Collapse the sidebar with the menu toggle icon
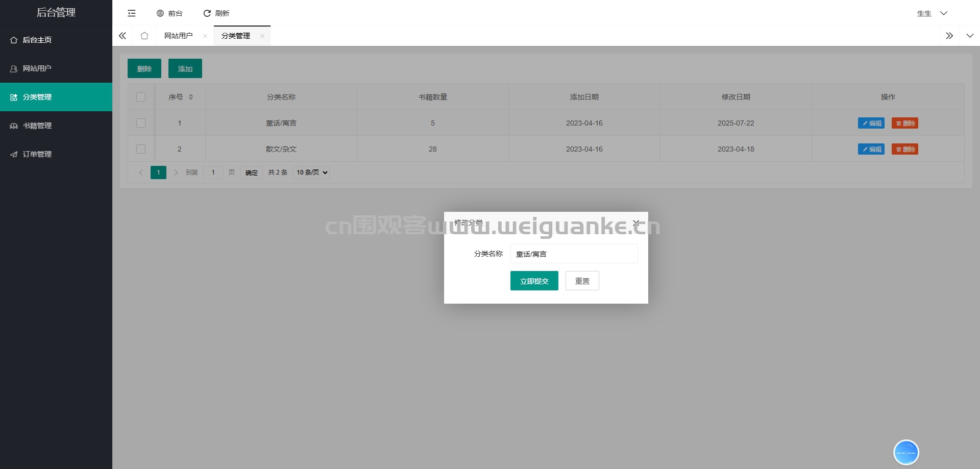The height and width of the screenshot is (469, 980). tap(132, 13)
